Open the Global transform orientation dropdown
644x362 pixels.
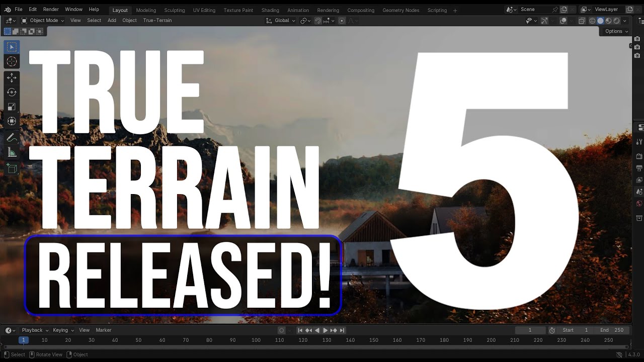point(281,21)
